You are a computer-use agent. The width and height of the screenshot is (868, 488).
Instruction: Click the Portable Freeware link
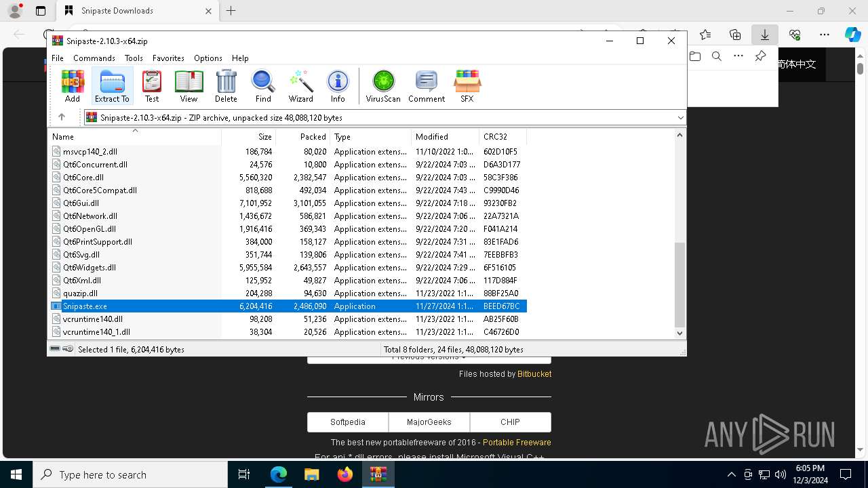coord(517,443)
